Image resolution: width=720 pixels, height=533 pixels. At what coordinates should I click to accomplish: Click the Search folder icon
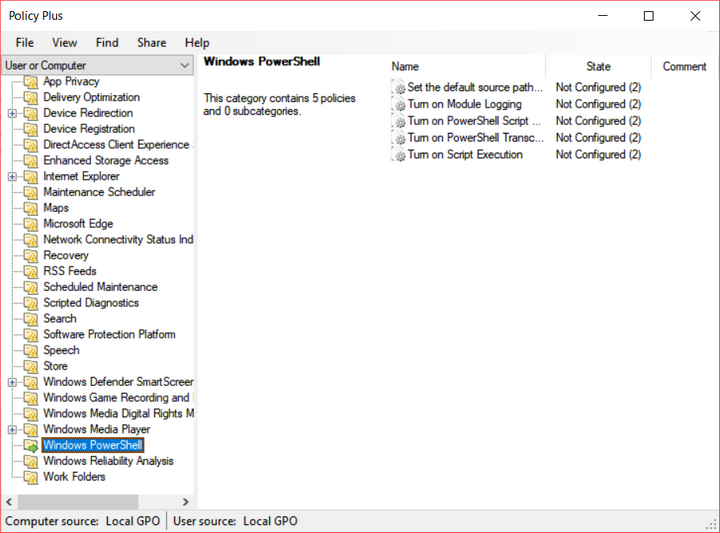[31, 319]
